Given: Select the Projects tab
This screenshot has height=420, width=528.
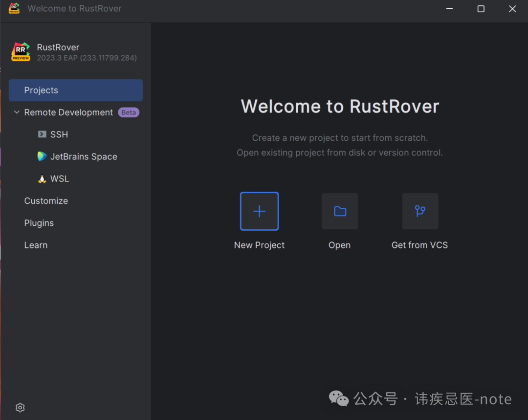Looking at the screenshot, I should pos(76,90).
